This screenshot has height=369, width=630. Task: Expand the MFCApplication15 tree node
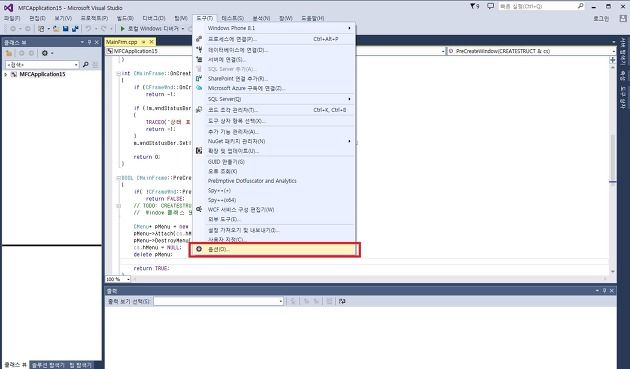(x=6, y=74)
